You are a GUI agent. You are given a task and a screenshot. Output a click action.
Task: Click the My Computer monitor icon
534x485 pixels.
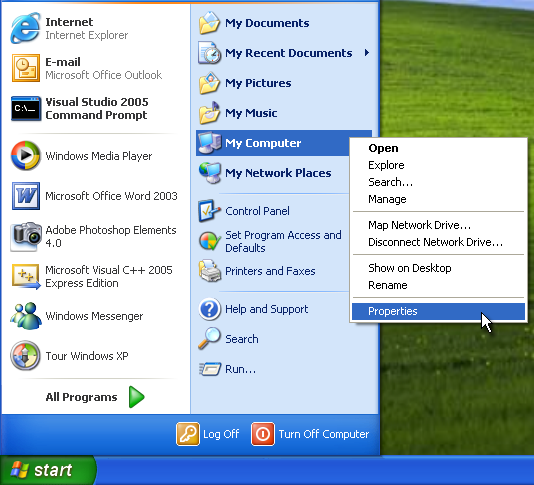(209, 143)
